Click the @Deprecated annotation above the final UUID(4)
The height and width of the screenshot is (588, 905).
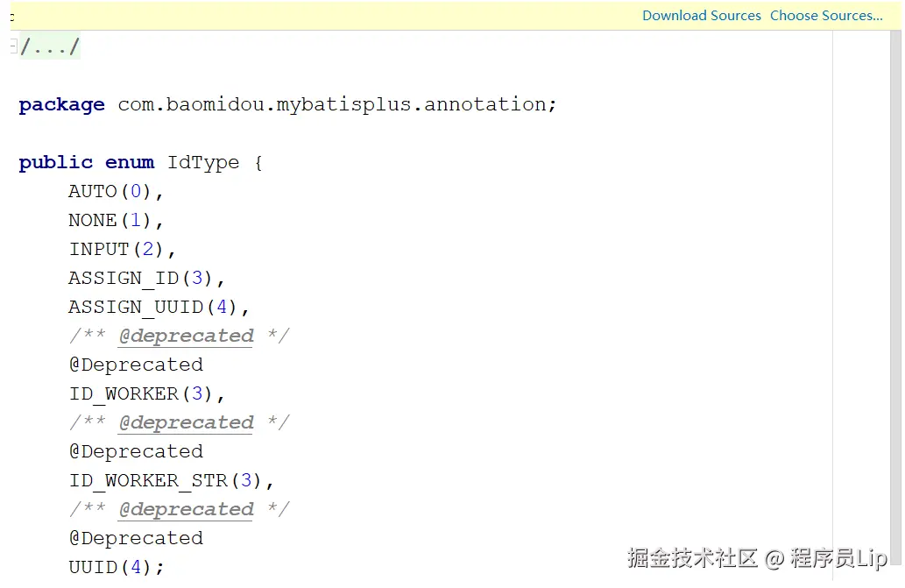pyautogui.click(x=136, y=539)
